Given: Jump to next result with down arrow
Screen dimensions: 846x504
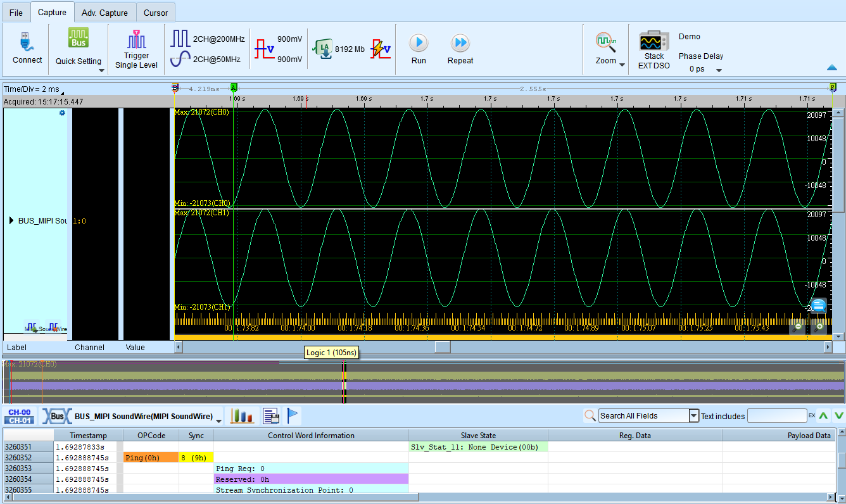Looking at the screenshot, I should pos(838,416).
